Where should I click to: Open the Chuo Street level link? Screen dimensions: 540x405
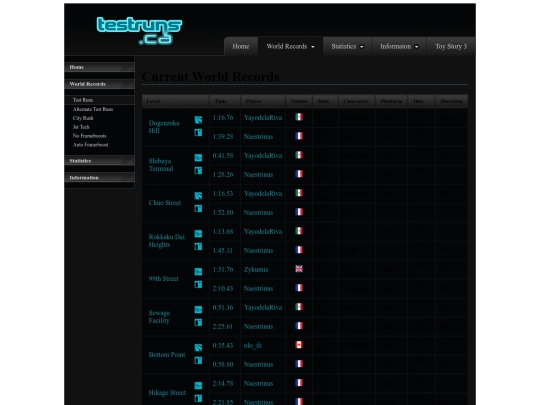click(x=165, y=202)
